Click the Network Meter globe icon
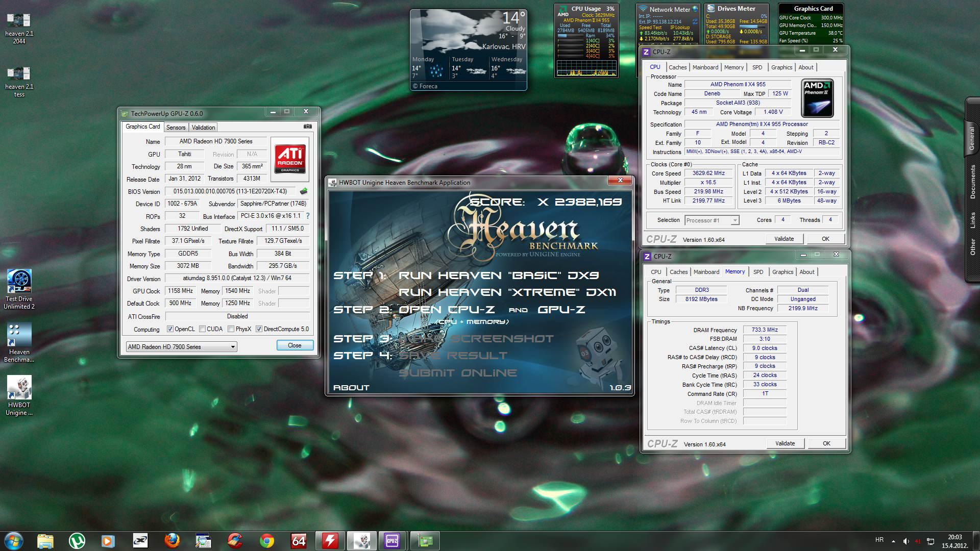The width and height of the screenshot is (980, 551). click(x=695, y=9)
